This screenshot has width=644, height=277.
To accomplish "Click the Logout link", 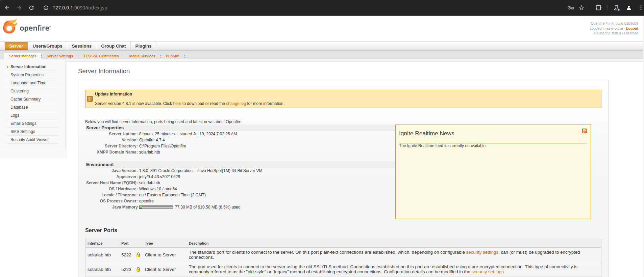I will pos(632,28).
